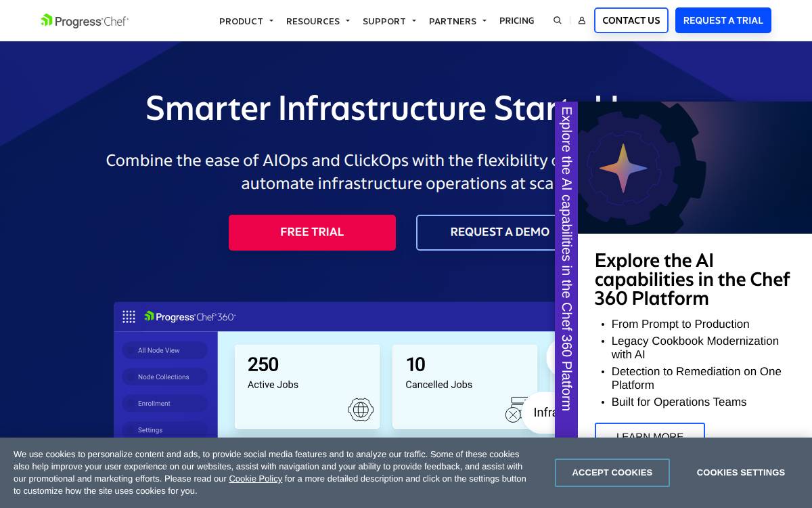Image resolution: width=812 pixels, height=508 pixels.
Task: Click the Progress Chef logo
Action: pos(85,21)
